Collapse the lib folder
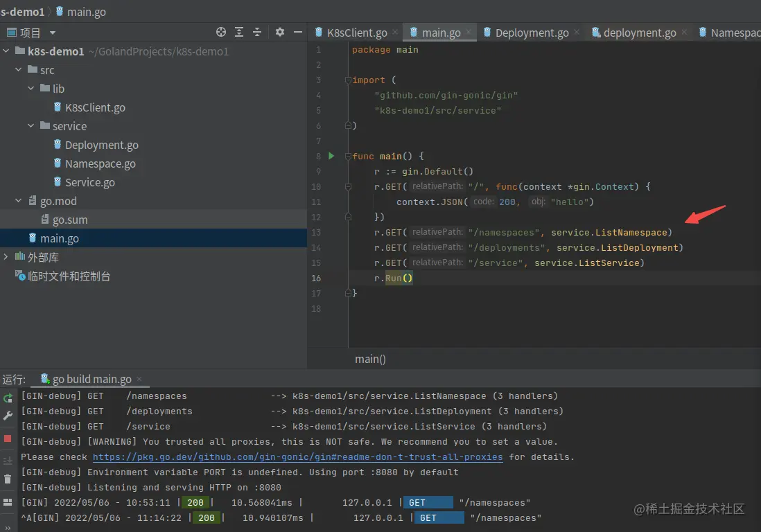The height and width of the screenshot is (532, 761). (x=31, y=88)
